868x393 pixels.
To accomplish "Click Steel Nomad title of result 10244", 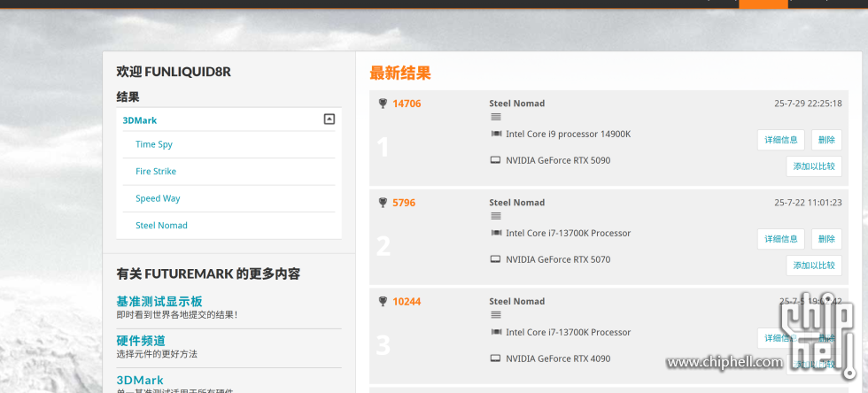I will pos(516,302).
